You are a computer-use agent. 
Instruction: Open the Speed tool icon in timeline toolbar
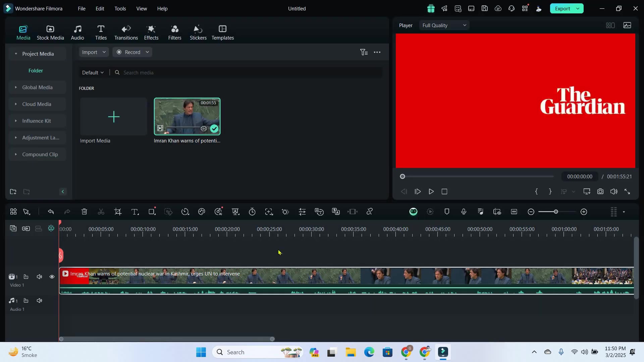pyautogui.click(x=185, y=212)
